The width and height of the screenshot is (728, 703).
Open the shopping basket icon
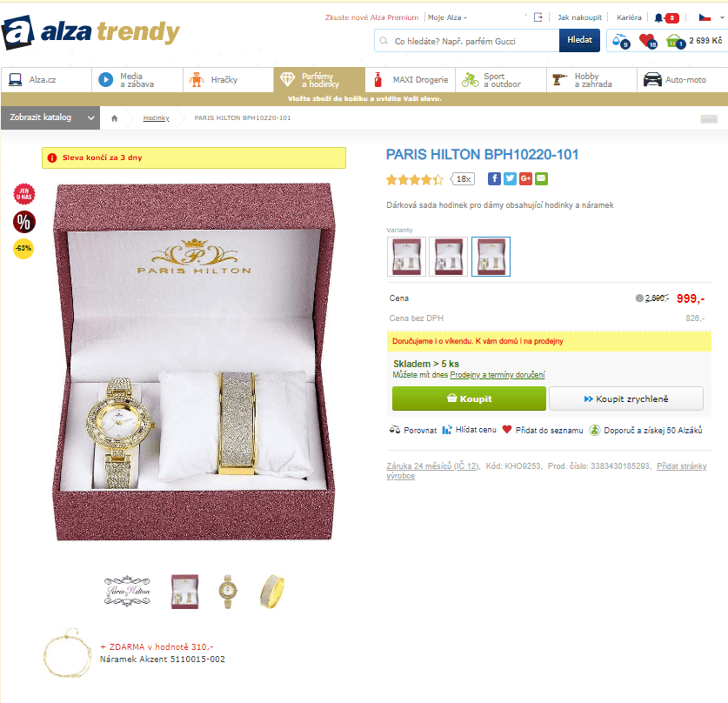676,41
